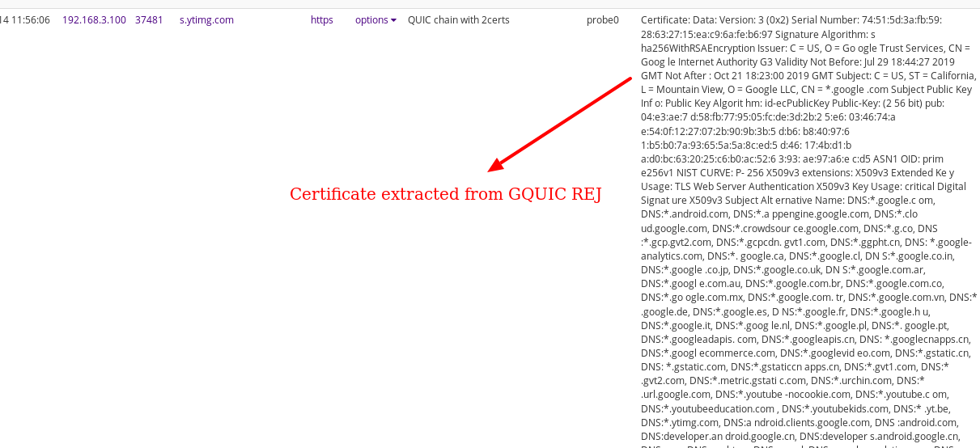Open the s.ytimg.com hostname link
980x448 pixels.
206,20
